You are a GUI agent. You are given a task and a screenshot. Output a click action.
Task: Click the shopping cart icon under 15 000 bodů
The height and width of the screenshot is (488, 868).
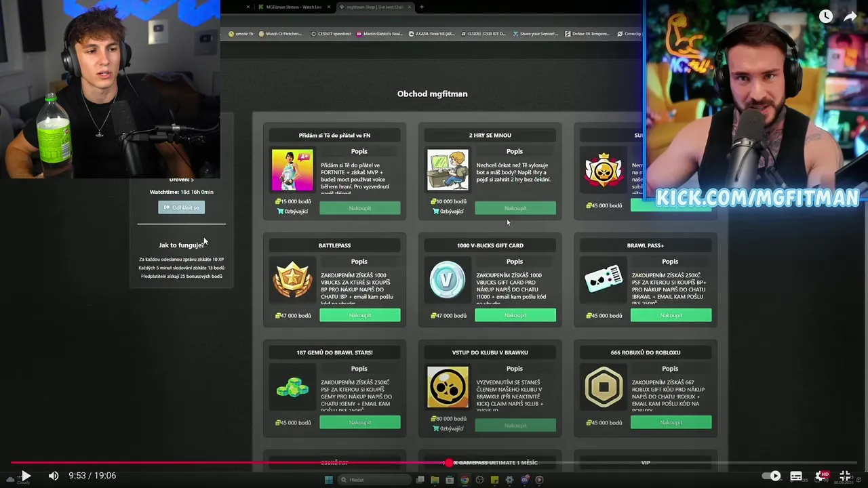[x=280, y=211]
